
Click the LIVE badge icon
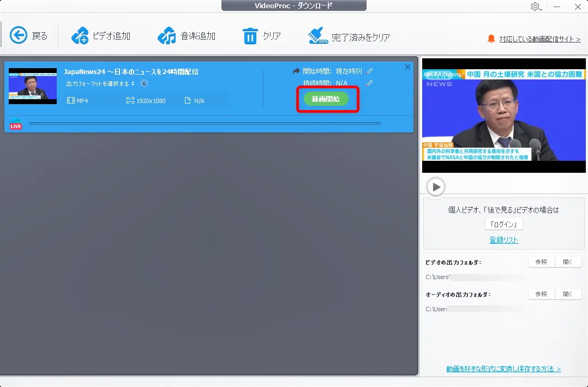[x=16, y=125]
